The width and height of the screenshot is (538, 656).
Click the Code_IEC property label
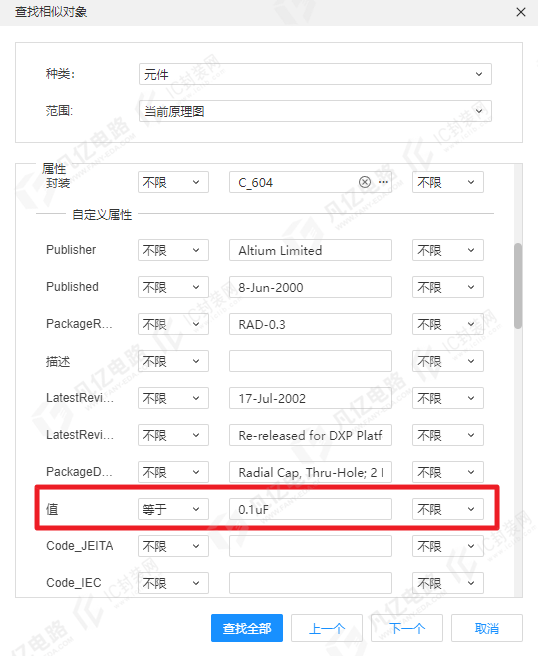pos(74,583)
